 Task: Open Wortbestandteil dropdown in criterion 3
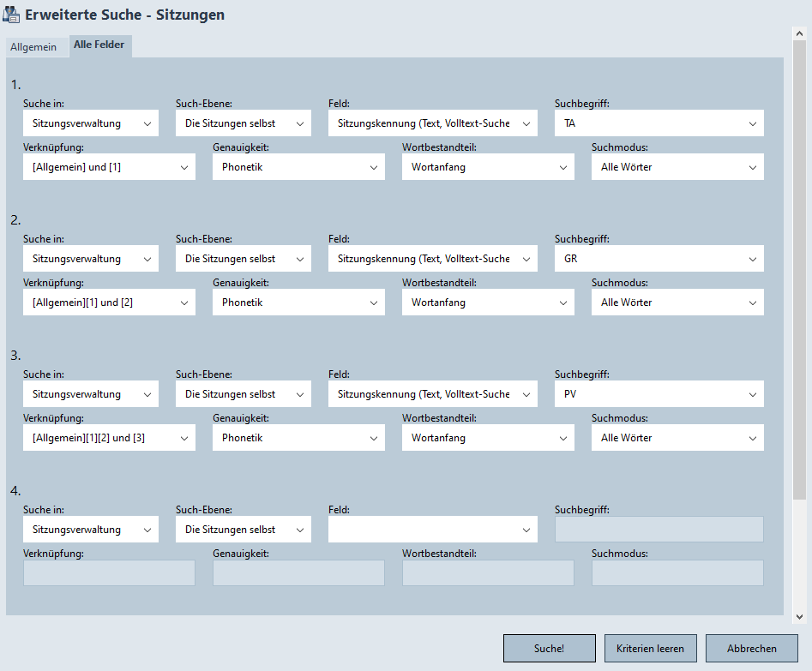[488, 438]
